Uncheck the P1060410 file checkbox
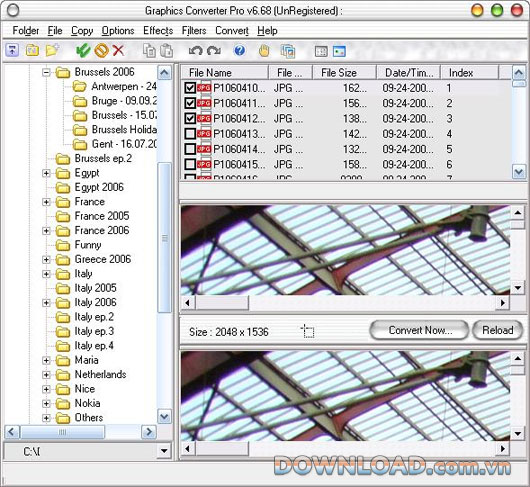Screen dimensions: 530x487 [190, 88]
